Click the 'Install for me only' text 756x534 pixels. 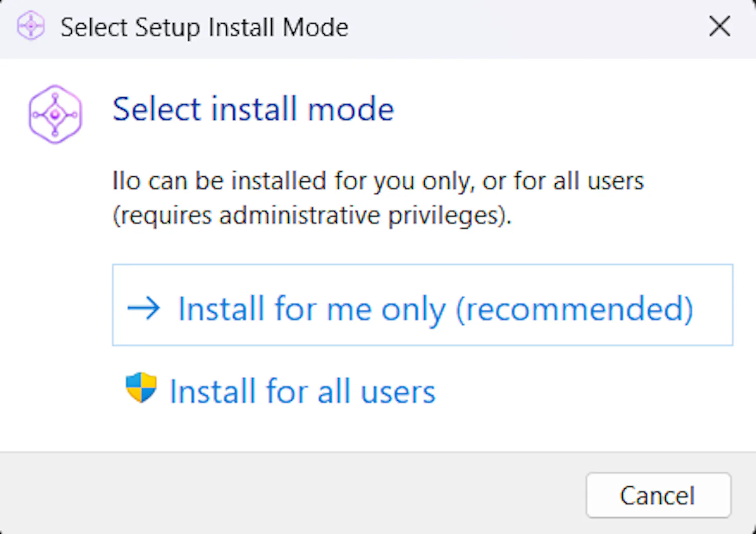tap(312, 309)
